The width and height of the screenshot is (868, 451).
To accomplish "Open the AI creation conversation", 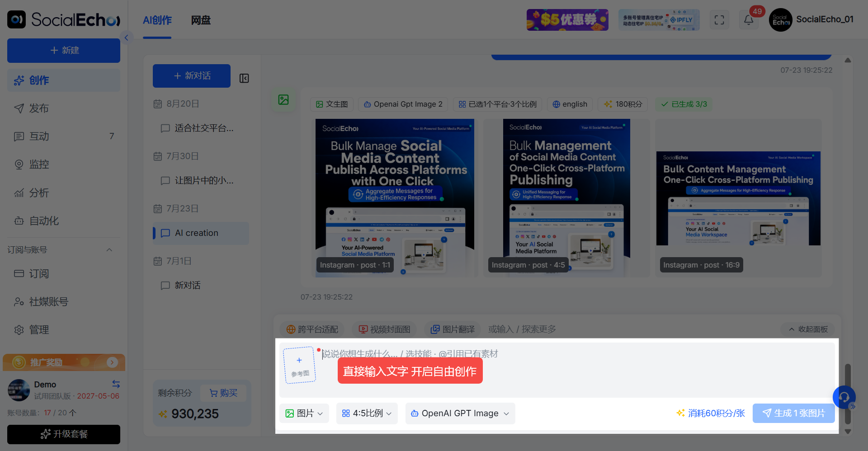I will point(201,233).
